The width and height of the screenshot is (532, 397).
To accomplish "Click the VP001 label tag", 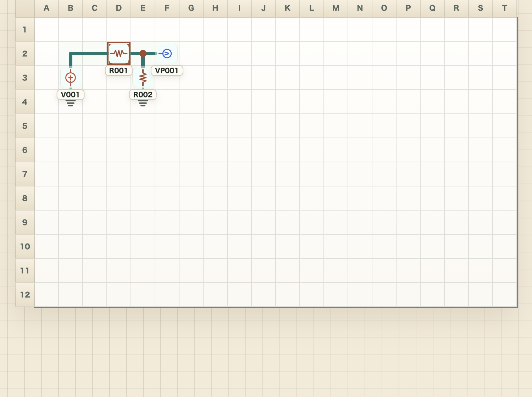I will tap(167, 71).
